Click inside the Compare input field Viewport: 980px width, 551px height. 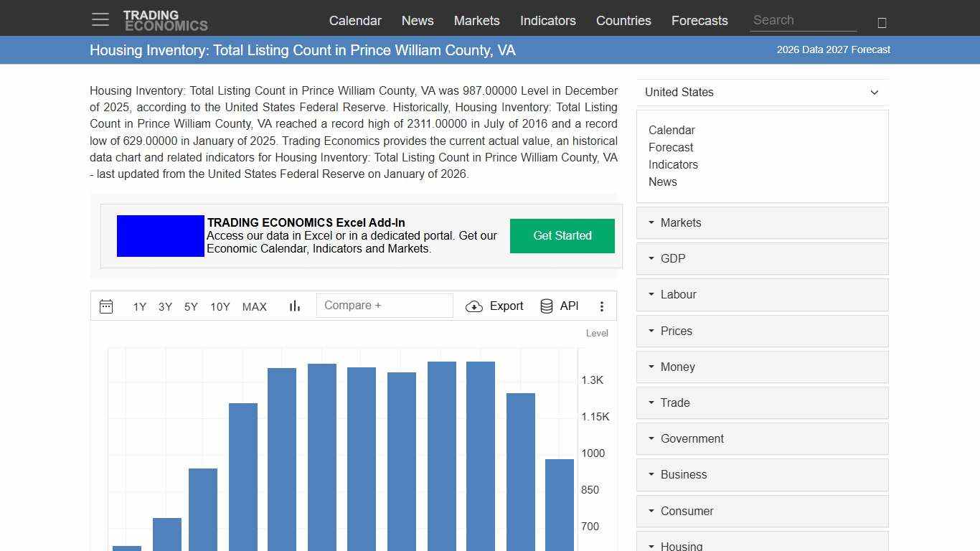385,305
